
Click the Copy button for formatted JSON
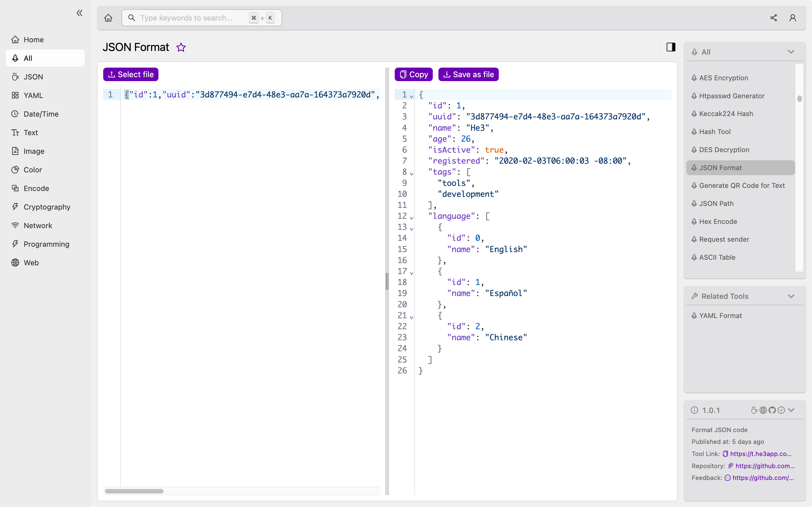413,74
